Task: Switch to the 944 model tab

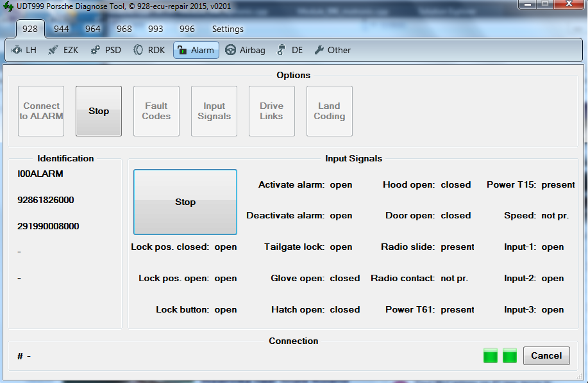Action: [x=62, y=29]
